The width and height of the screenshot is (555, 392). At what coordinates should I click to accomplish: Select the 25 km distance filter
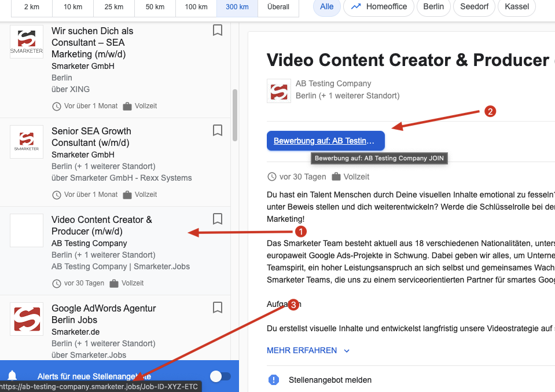[x=114, y=7]
